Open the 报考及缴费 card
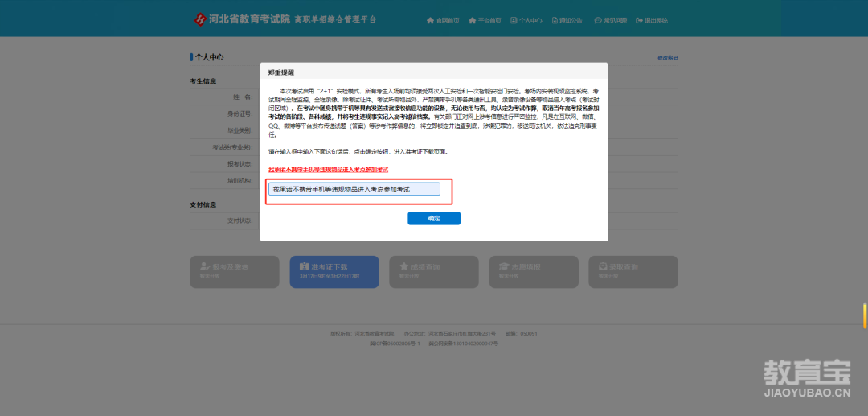The height and width of the screenshot is (416, 868). (235, 272)
